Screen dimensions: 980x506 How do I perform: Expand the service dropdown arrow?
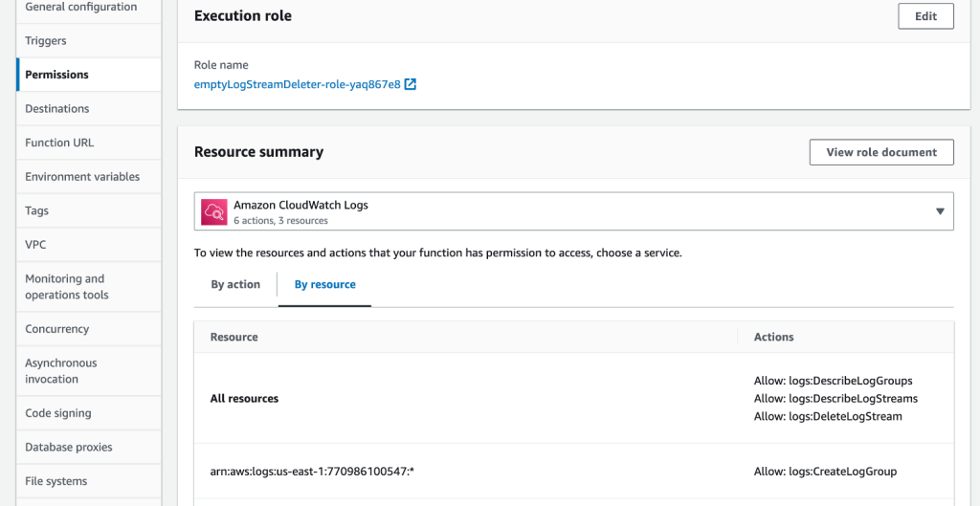click(940, 211)
